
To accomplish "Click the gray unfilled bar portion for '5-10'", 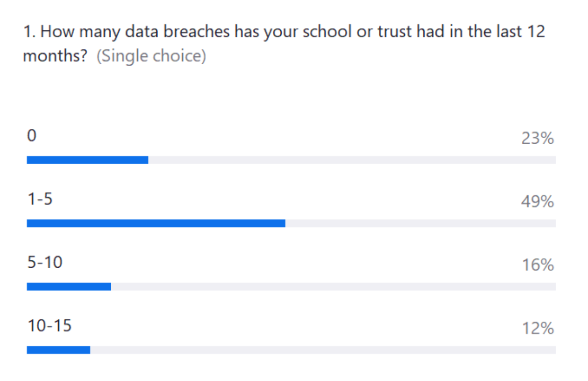I will pyautogui.click(x=333, y=286).
